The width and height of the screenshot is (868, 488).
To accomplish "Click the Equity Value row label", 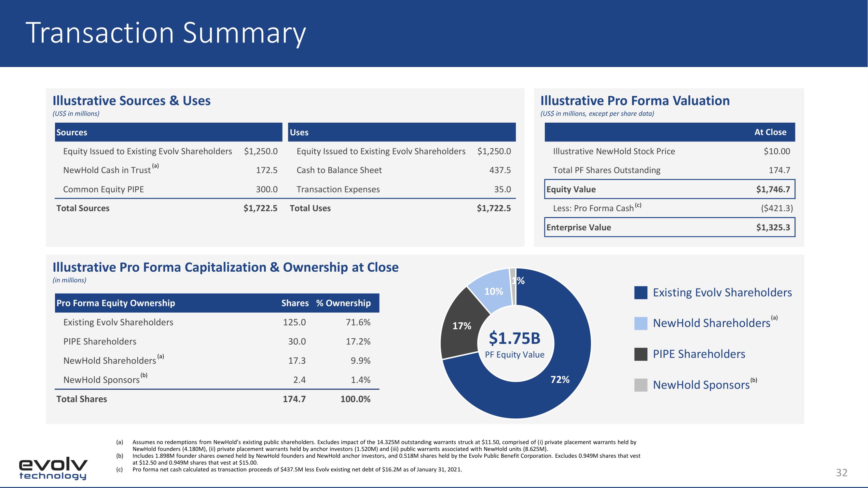I will tap(571, 189).
